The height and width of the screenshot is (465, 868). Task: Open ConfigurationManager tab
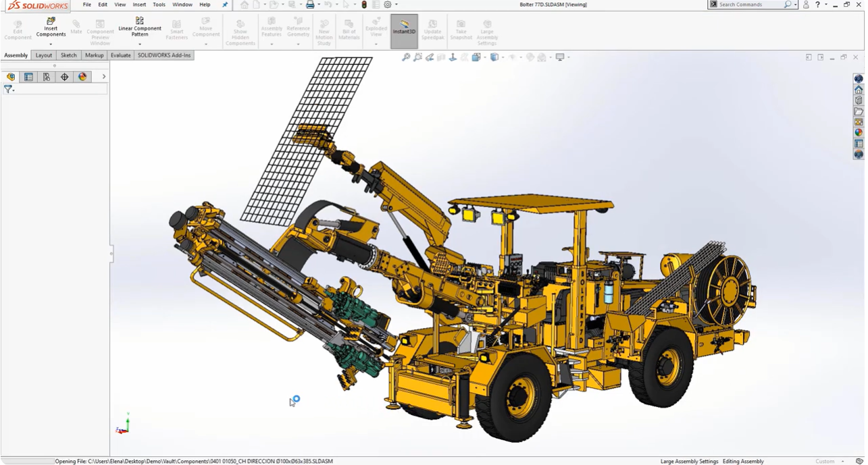coord(47,77)
